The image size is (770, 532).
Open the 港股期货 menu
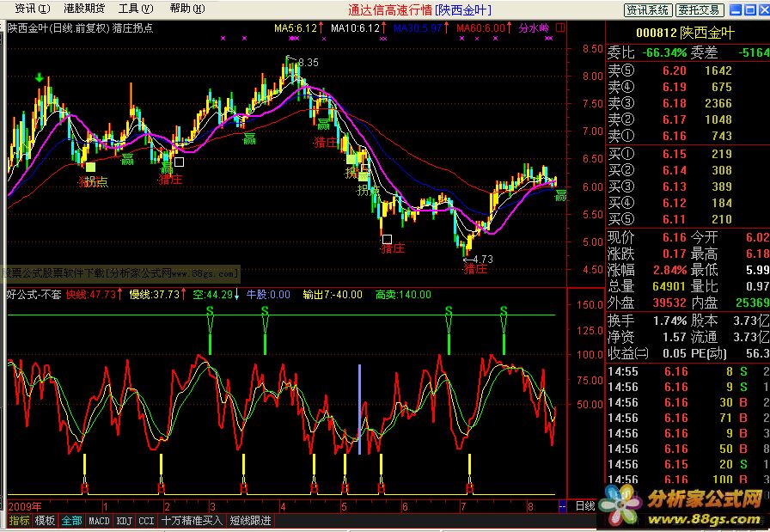point(84,9)
